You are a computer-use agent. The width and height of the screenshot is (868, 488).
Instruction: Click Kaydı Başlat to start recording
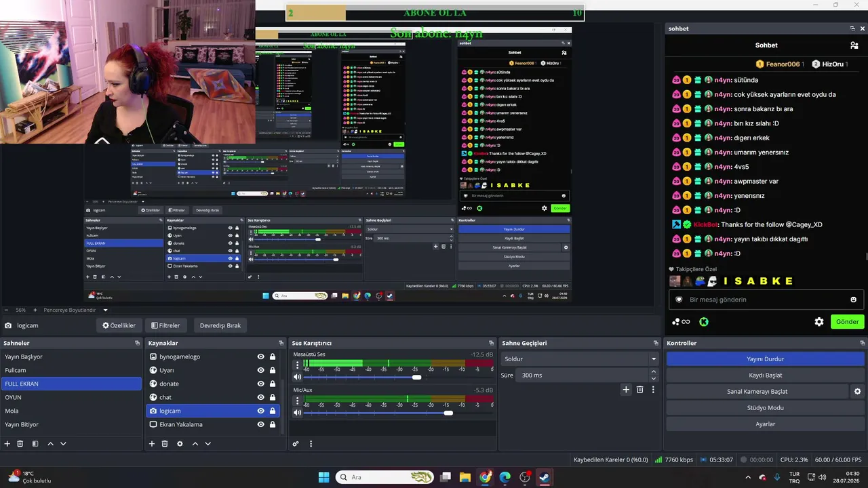[x=765, y=375]
